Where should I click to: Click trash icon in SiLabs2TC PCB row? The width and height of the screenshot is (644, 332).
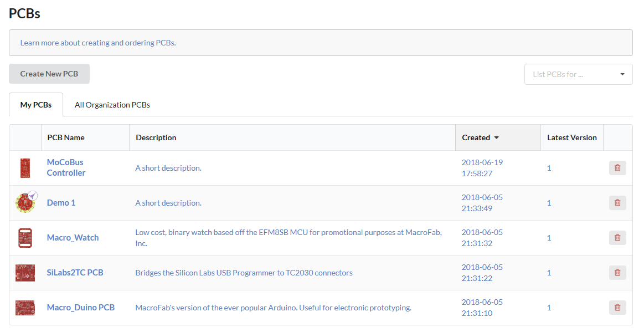point(617,273)
